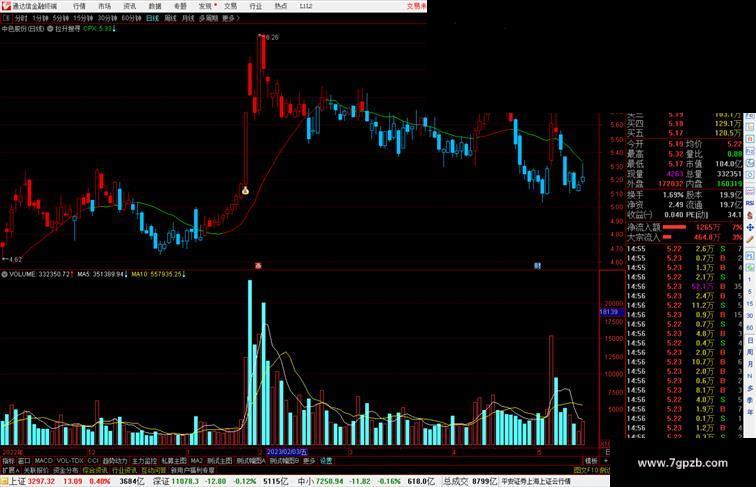This screenshot has height=487, width=756.
Task: Expand 更多 indicators list
Action: point(309,461)
